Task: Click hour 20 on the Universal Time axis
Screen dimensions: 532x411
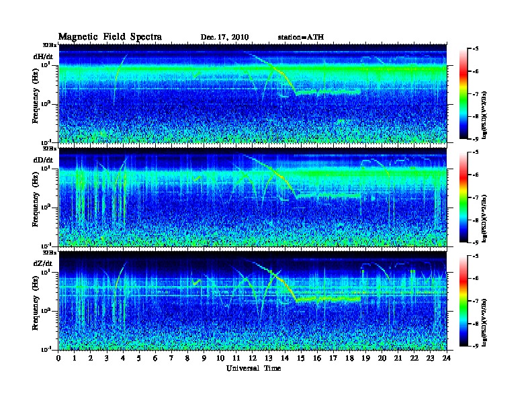Action: (382, 358)
